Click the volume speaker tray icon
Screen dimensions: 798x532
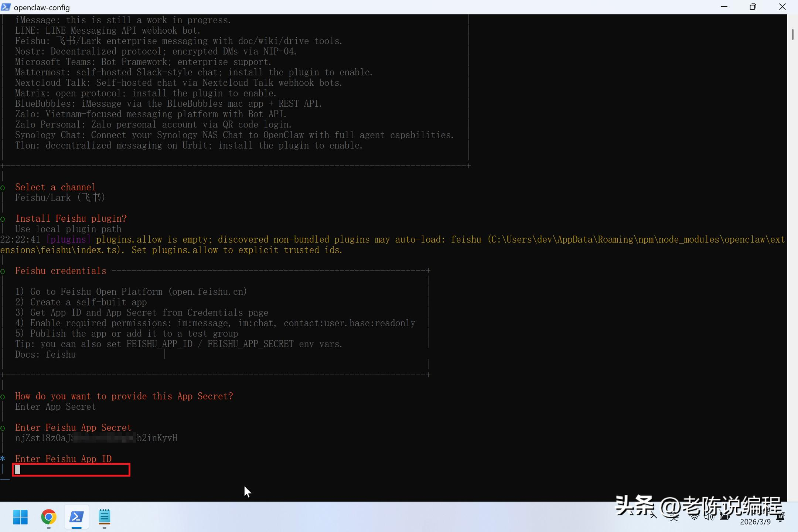click(x=709, y=517)
